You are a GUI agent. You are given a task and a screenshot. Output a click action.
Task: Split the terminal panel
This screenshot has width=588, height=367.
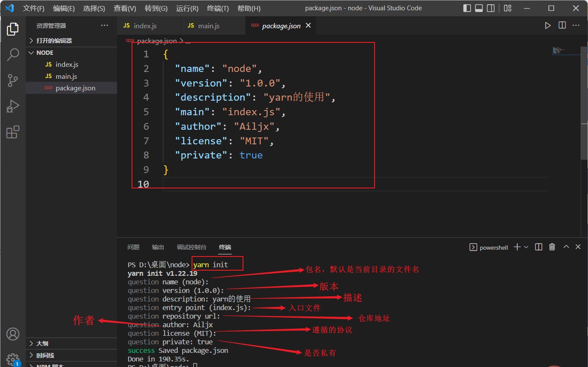pos(539,247)
